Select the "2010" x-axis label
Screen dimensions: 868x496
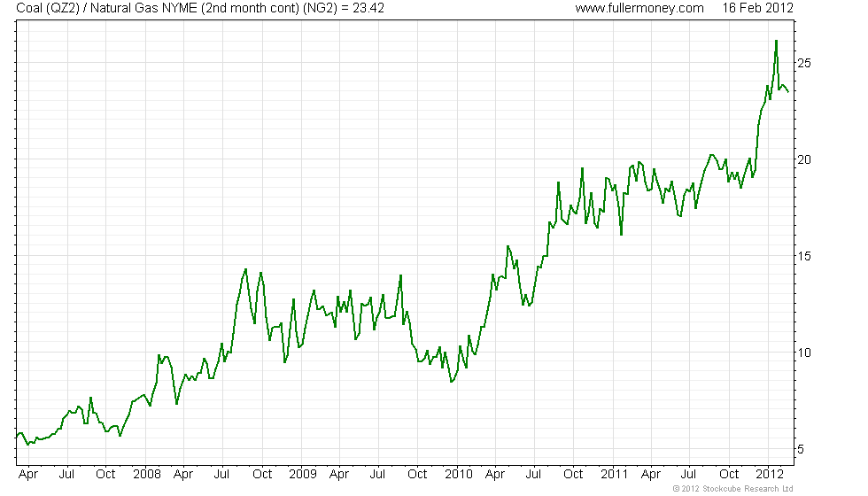coord(459,475)
